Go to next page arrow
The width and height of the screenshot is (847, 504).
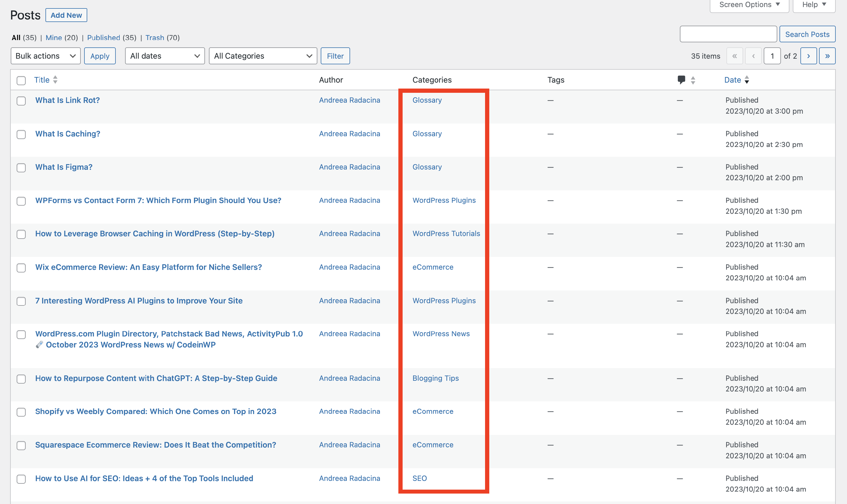pos(808,56)
